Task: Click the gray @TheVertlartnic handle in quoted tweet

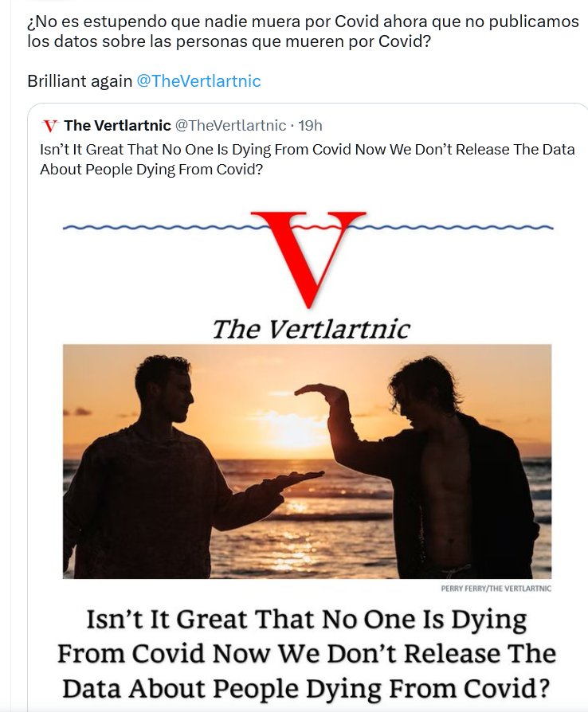Action: pyautogui.click(x=230, y=126)
